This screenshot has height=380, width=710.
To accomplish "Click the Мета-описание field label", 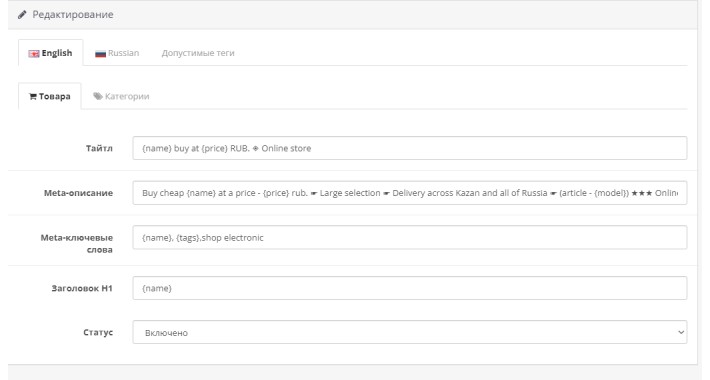I will (x=78, y=193).
